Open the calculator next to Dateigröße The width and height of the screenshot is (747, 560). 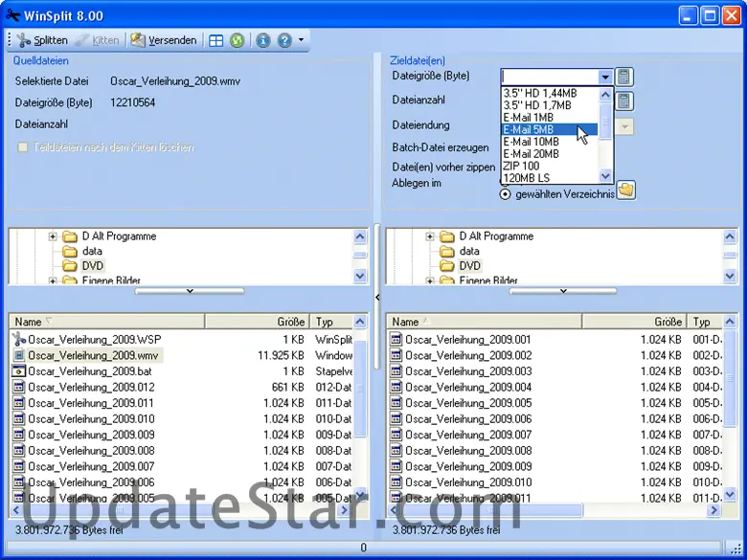tap(624, 77)
